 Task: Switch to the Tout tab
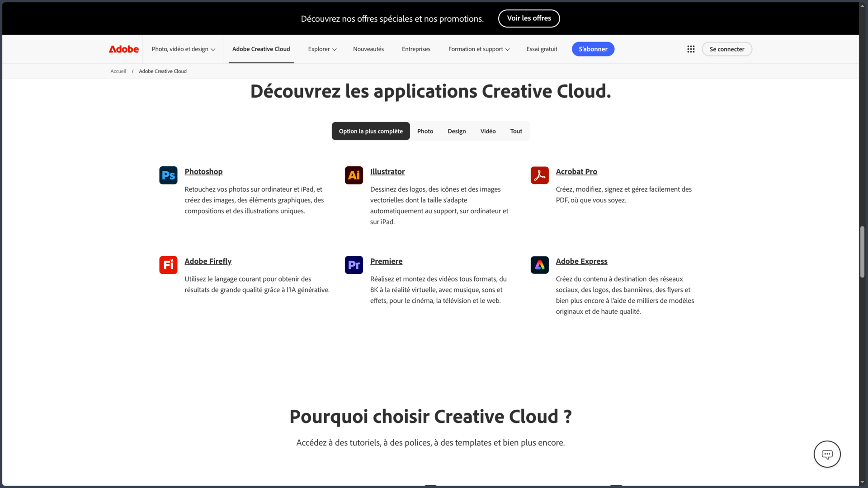(516, 131)
